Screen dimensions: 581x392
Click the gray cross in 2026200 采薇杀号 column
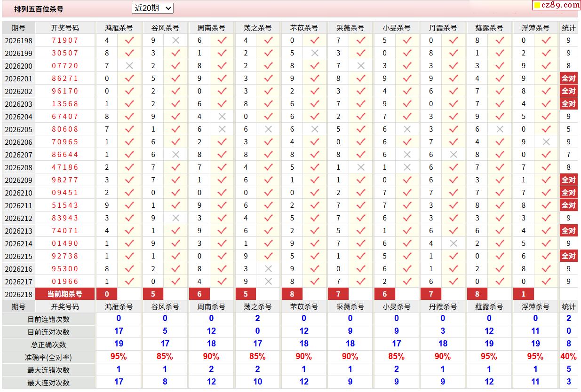pos(361,66)
